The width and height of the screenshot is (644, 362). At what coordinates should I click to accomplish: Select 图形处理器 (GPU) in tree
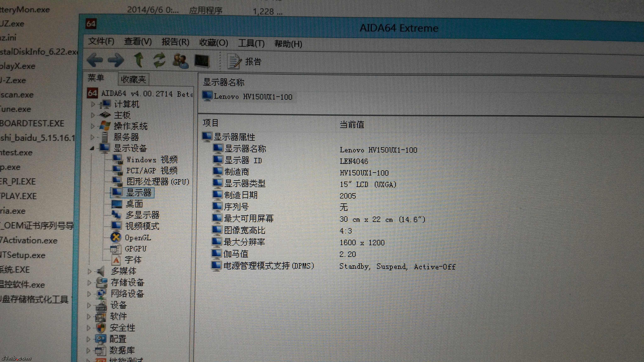point(158,182)
